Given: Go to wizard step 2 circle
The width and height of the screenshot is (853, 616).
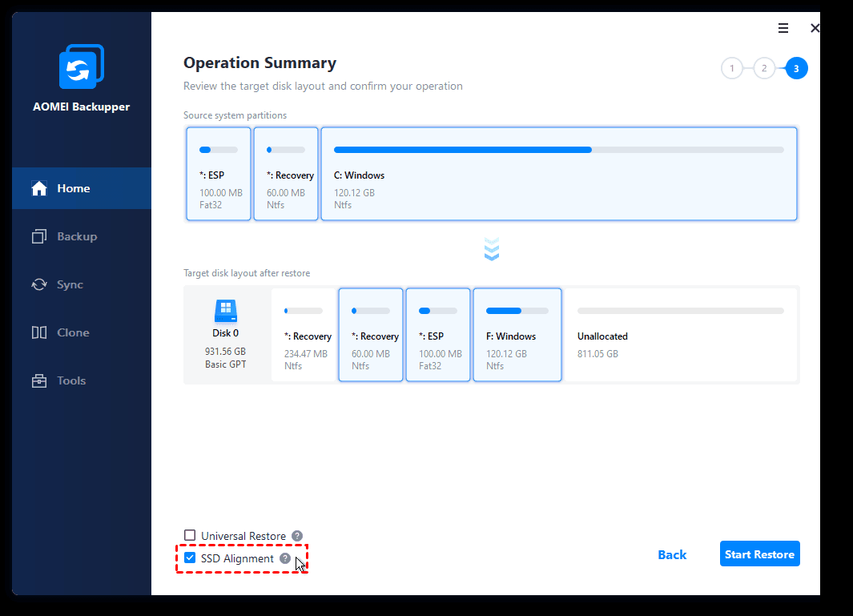Looking at the screenshot, I should [764, 68].
